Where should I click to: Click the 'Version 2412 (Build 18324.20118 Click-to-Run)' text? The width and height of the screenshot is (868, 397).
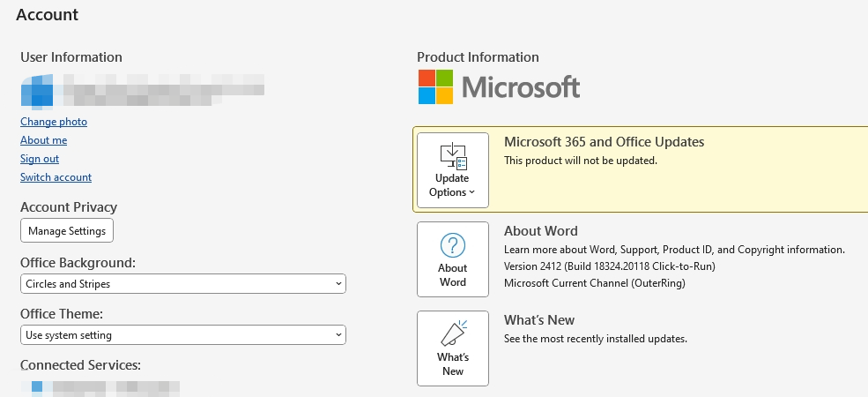coord(610,266)
